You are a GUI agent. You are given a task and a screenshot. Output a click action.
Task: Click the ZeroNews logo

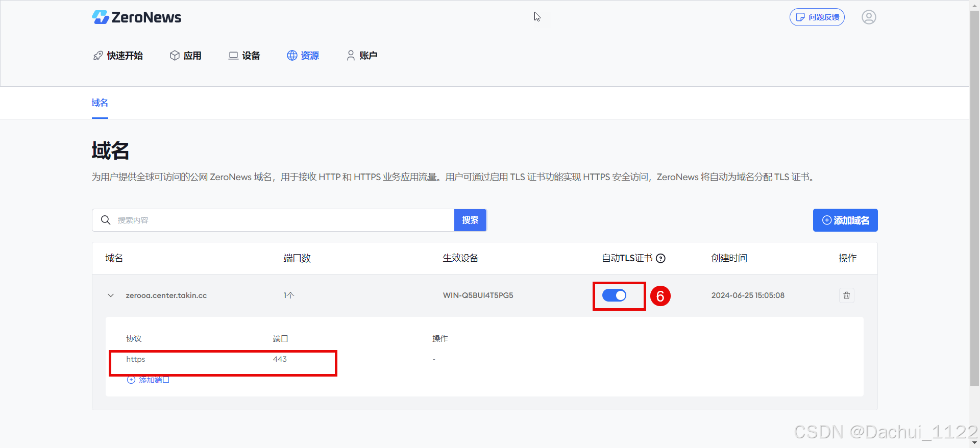tap(136, 17)
